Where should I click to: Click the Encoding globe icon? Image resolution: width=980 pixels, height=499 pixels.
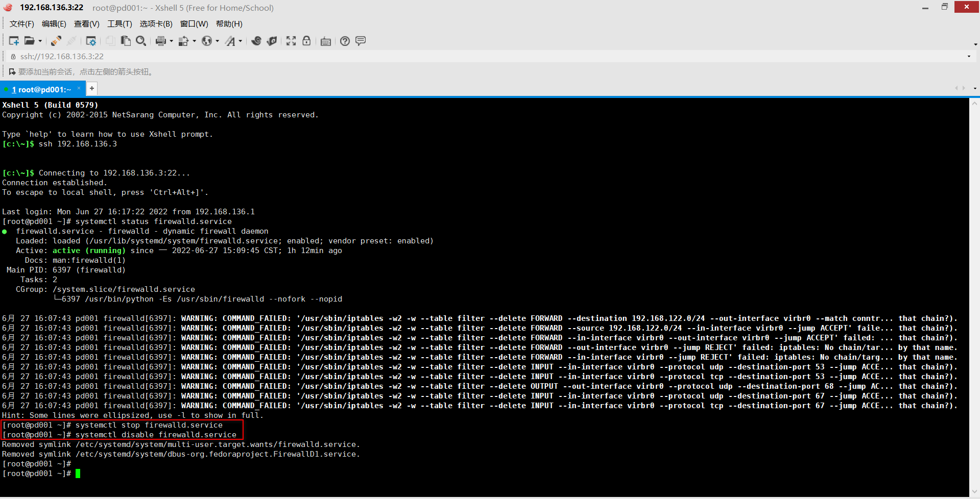click(206, 41)
